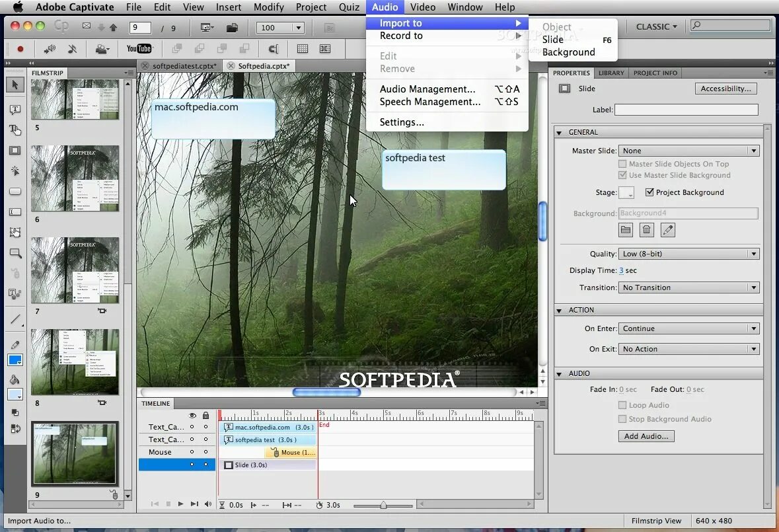Select the Text Entry Box tool

coord(15,212)
